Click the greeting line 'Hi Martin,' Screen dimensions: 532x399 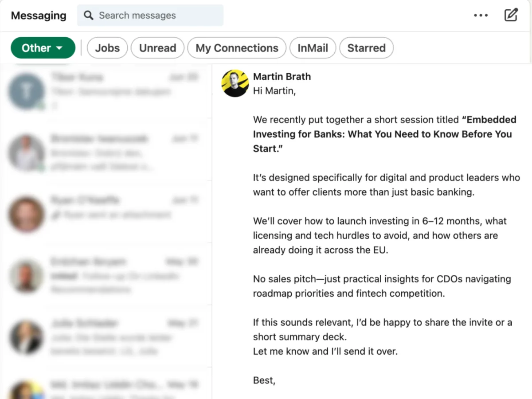(x=274, y=91)
